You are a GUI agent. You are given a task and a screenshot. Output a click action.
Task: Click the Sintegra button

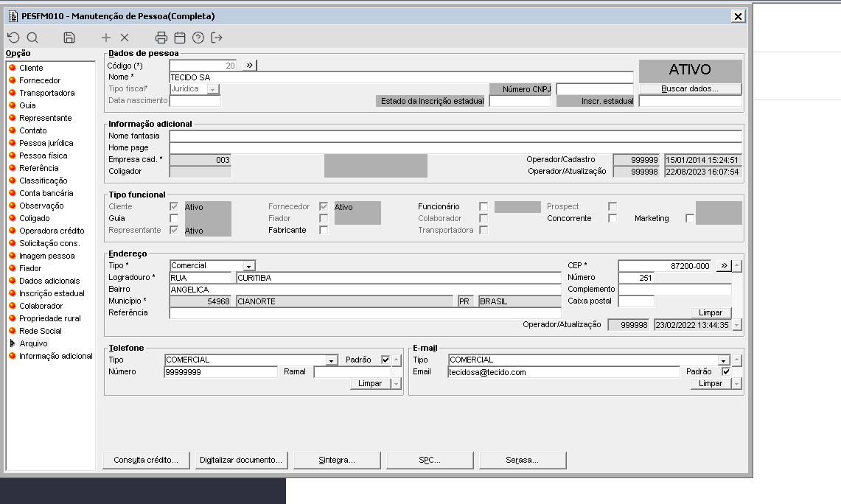point(337,460)
